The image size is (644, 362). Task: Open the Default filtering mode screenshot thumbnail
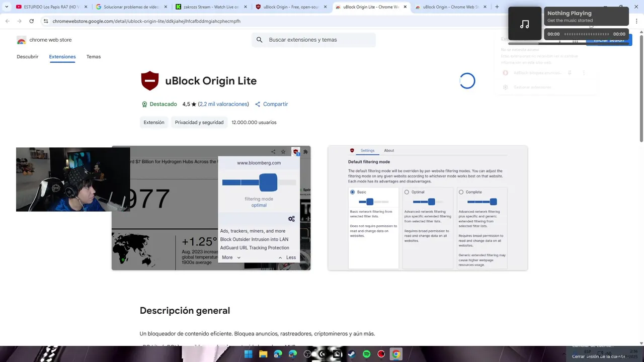coord(428,208)
